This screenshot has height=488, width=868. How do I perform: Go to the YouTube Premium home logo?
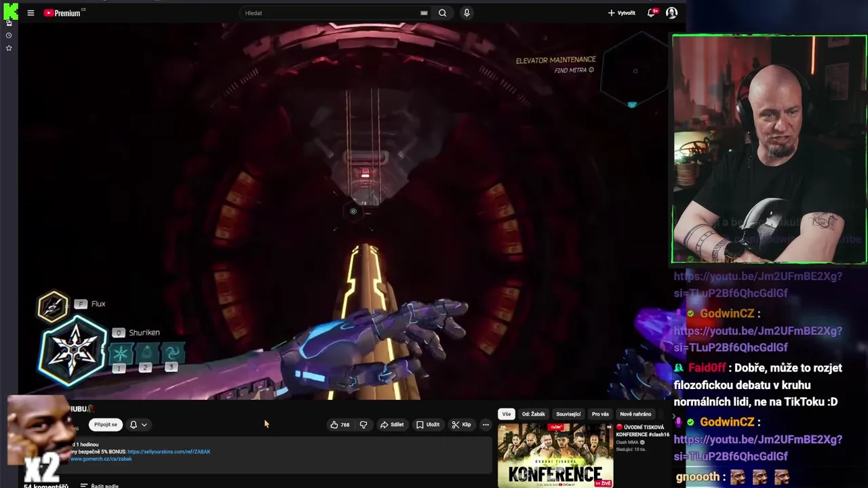pyautogui.click(x=64, y=13)
